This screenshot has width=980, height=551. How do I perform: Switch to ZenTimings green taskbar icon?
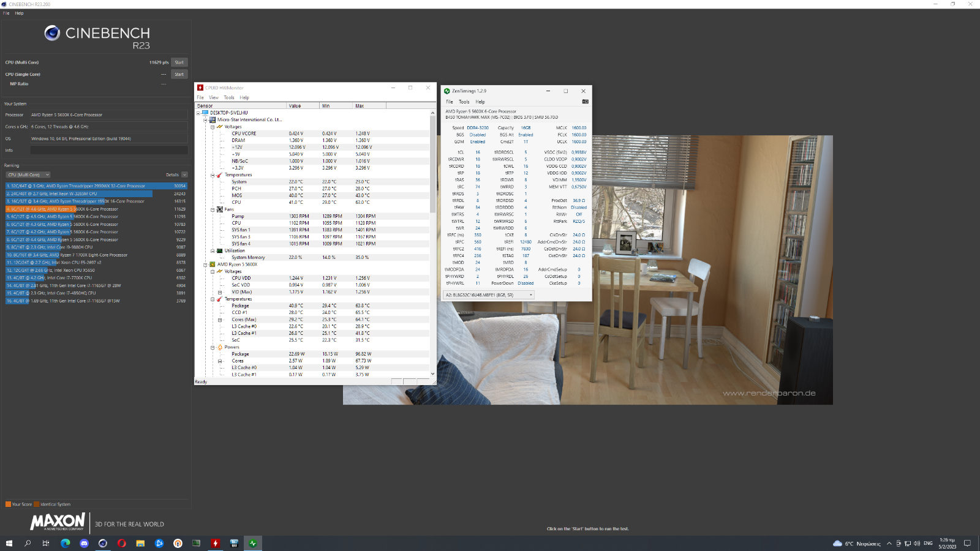point(252,543)
